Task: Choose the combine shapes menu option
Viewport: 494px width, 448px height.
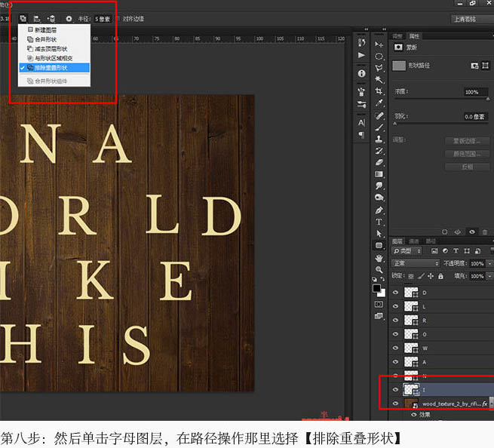Action: (x=54, y=39)
